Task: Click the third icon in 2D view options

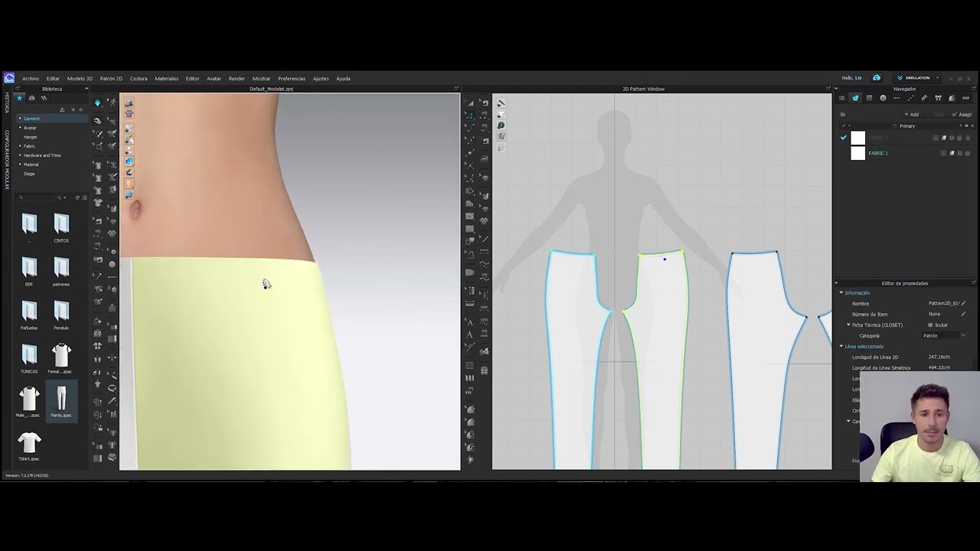Action: (501, 126)
